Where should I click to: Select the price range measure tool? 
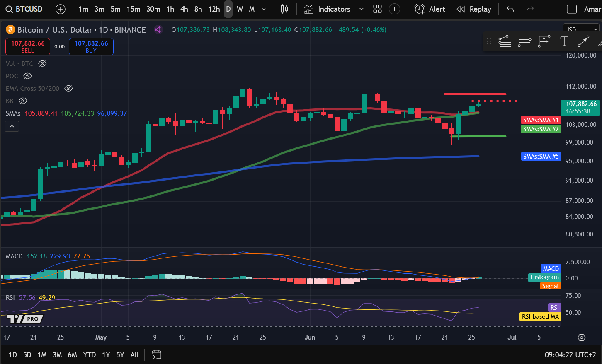544,41
